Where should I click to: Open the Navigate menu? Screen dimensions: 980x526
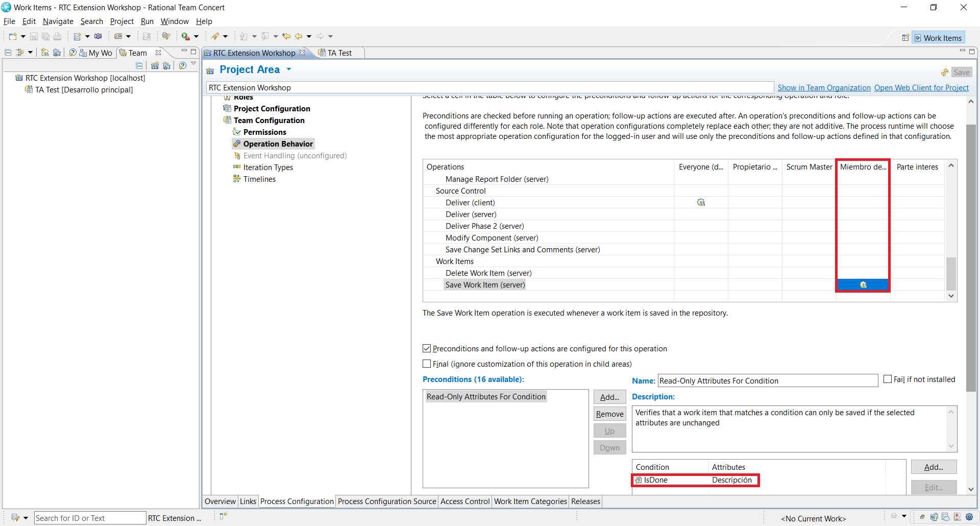pos(58,21)
